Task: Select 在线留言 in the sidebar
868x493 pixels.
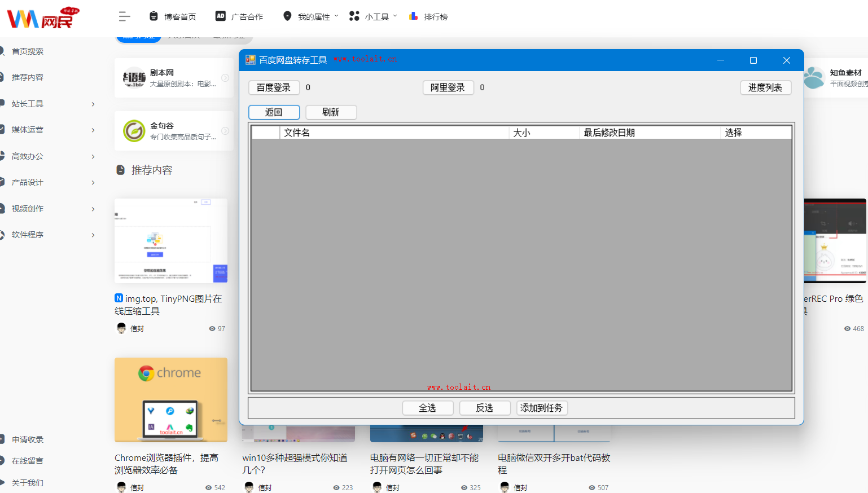Action: tap(28, 461)
